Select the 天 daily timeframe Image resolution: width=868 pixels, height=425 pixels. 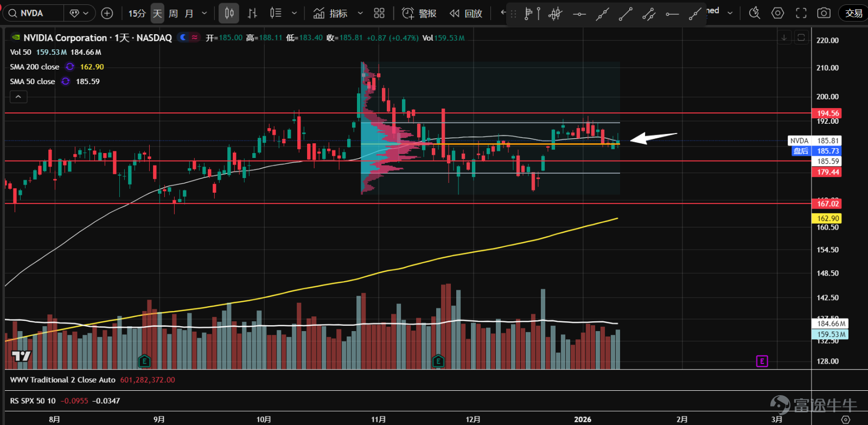click(x=157, y=13)
